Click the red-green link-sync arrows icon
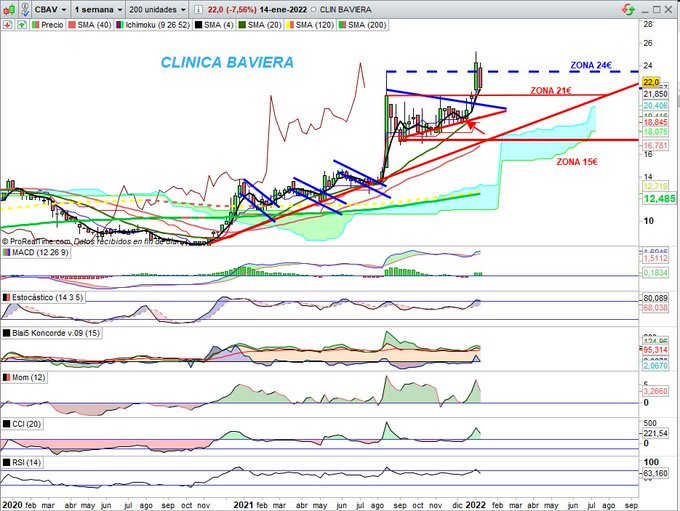The height and width of the screenshot is (511, 680). pyautogui.click(x=628, y=9)
